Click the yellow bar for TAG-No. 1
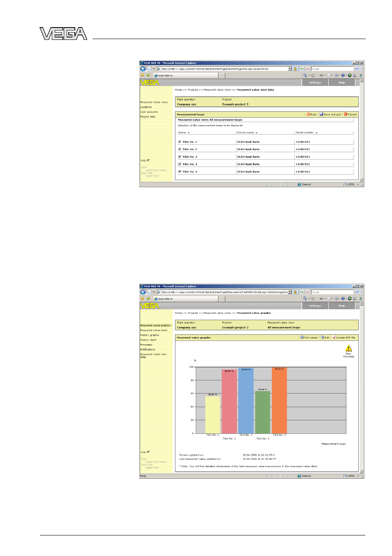392x556 pixels. tap(213, 415)
